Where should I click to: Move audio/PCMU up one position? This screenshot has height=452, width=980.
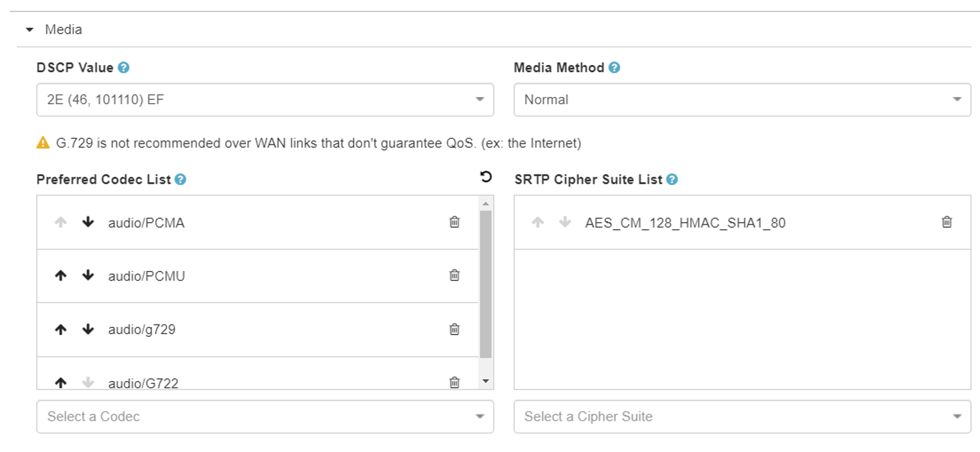point(61,275)
